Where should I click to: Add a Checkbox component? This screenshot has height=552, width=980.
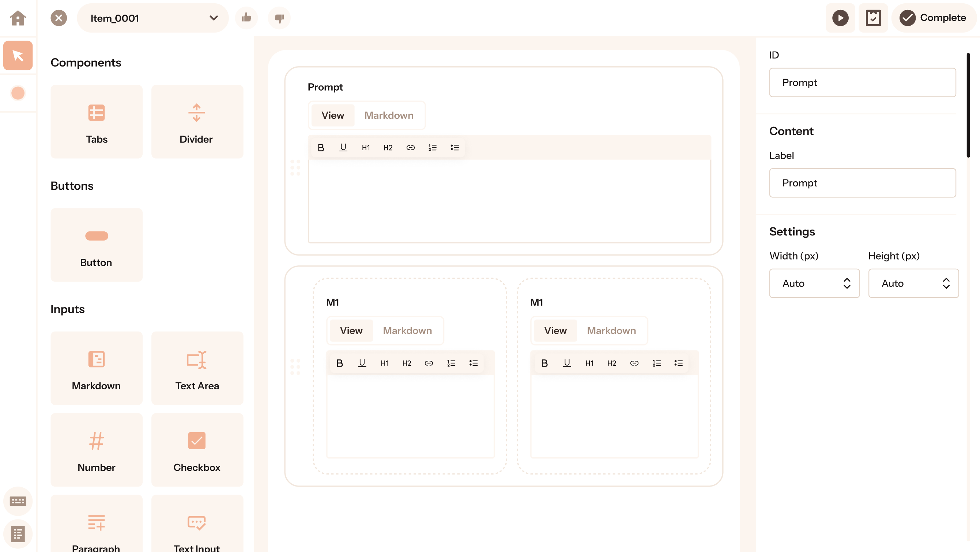(x=197, y=449)
